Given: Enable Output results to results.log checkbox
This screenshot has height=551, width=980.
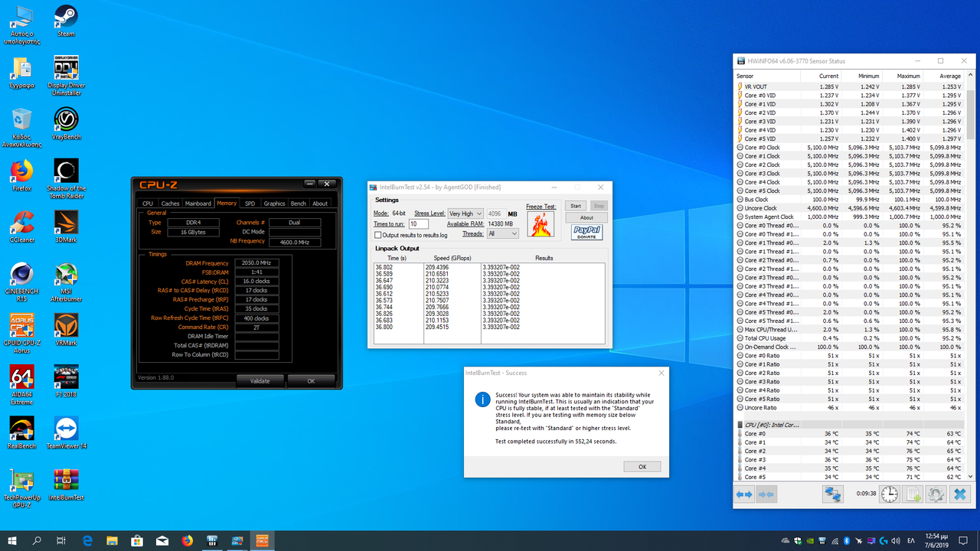Looking at the screenshot, I should coord(377,235).
